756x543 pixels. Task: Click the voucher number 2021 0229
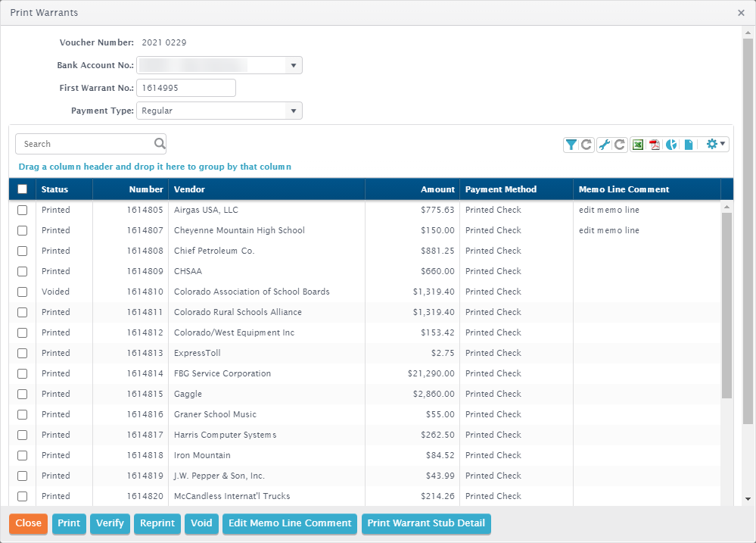[164, 42]
